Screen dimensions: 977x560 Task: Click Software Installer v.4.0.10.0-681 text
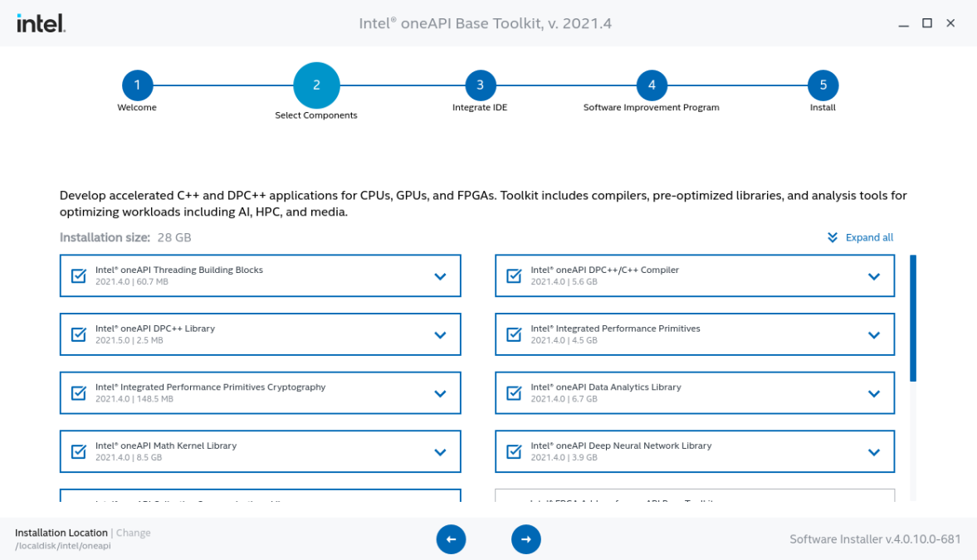coord(875,538)
